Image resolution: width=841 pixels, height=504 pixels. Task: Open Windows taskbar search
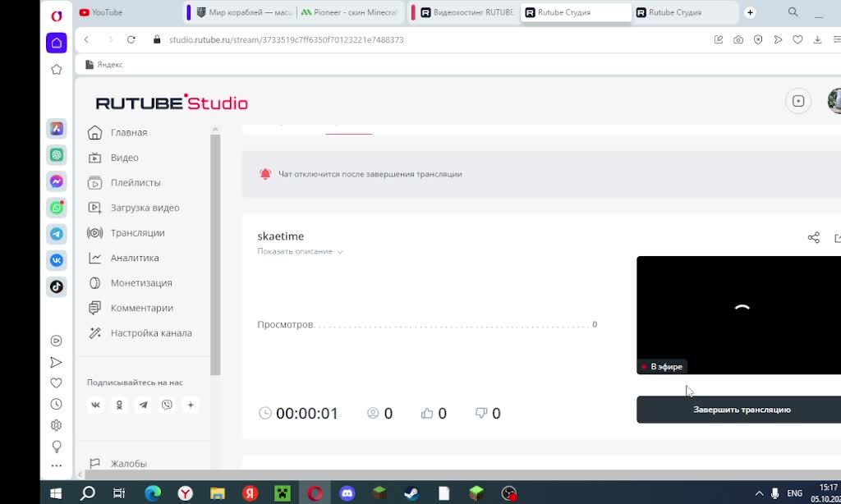coord(87,493)
